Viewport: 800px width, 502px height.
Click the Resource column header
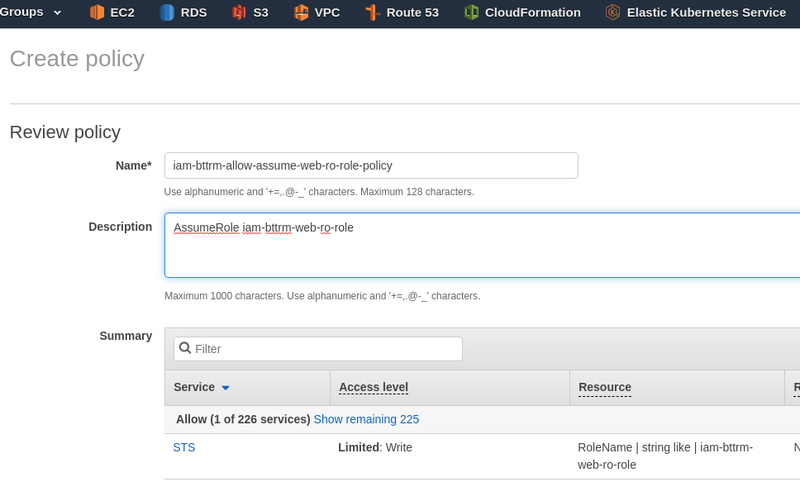click(x=605, y=387)
